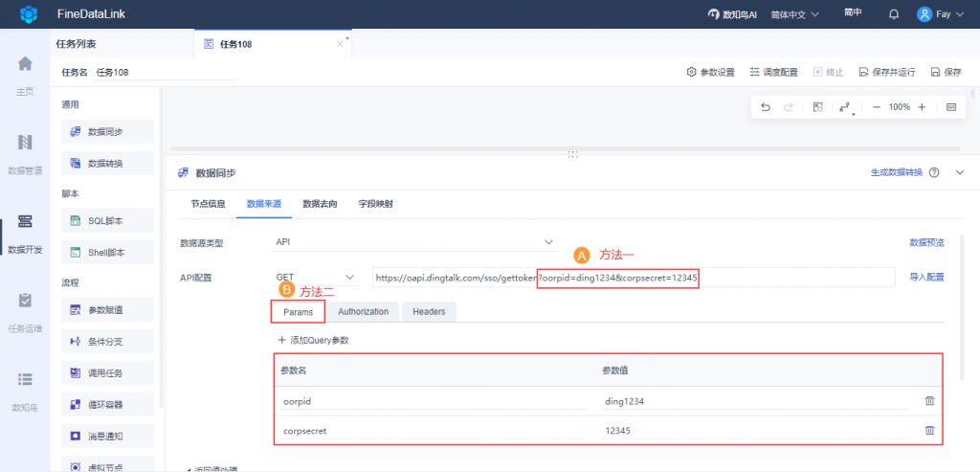Select the SQL脚本 node
This screenshot has height=472, width=980.
[107, 221]
